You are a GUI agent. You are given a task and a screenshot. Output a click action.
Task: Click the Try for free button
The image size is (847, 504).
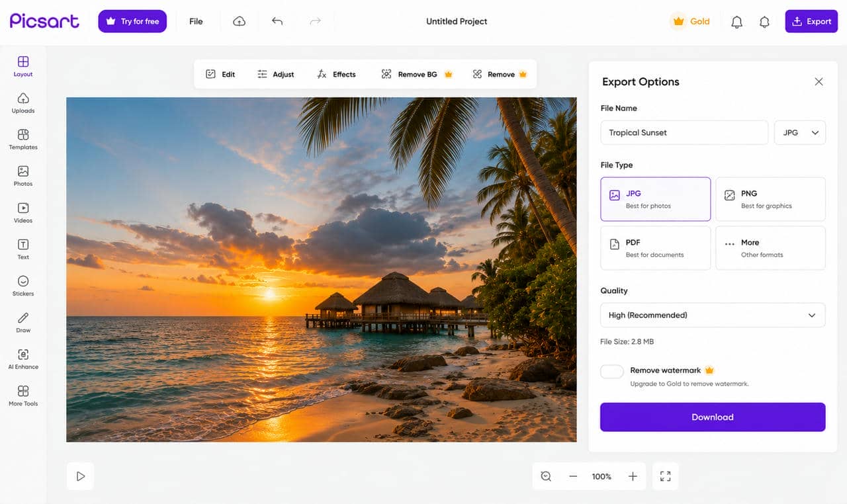pos(132,21)
